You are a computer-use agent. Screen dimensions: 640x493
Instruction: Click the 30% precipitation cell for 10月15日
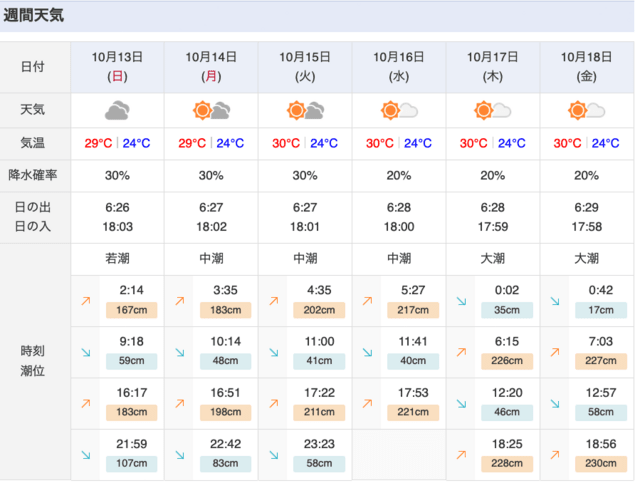pyautogui.click(x=305, y=175)
